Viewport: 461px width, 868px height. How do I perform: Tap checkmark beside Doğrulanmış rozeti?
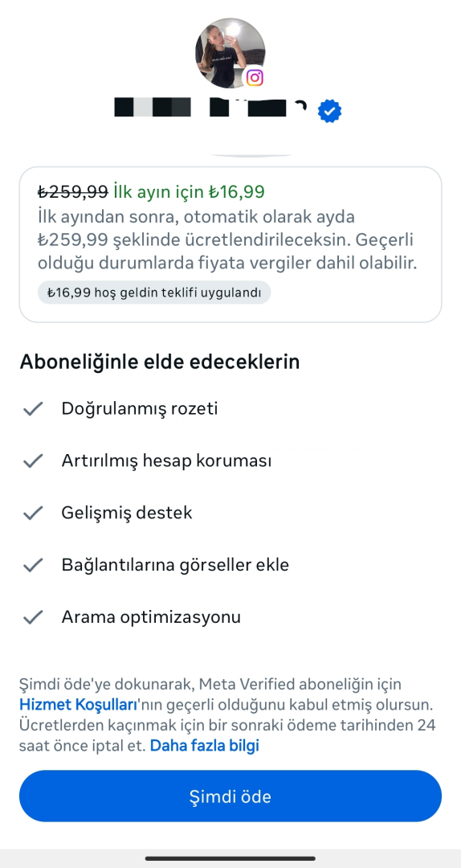33,409
